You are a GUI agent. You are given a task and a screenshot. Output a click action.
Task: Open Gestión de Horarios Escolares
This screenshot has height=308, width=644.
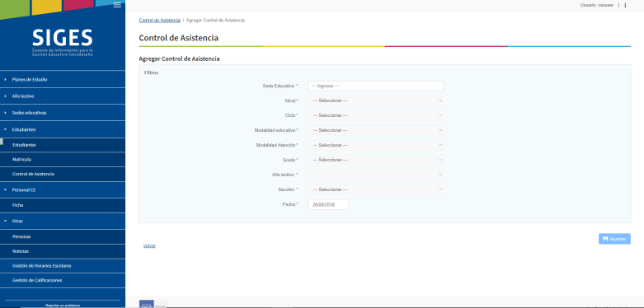(x=63, y=266)
